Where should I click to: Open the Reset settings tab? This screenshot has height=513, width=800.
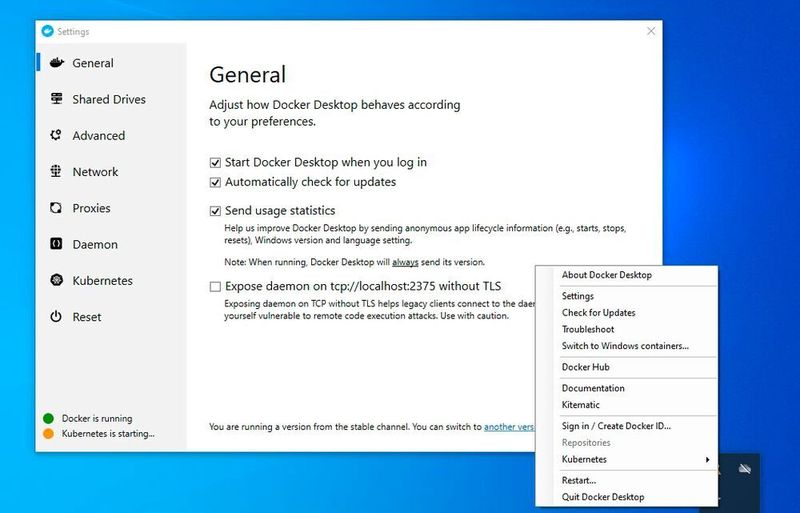tap(87, 316)
